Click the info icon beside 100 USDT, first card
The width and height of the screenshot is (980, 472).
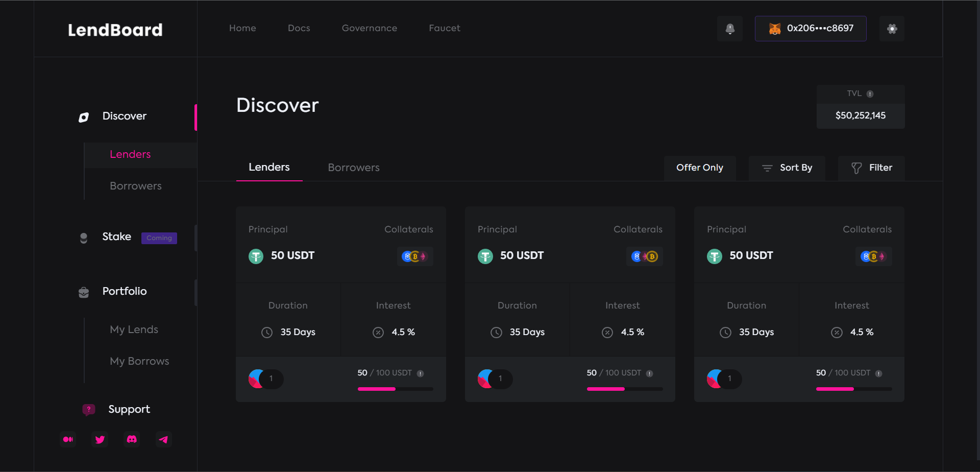pyautogui.click(x=420, y=373)
